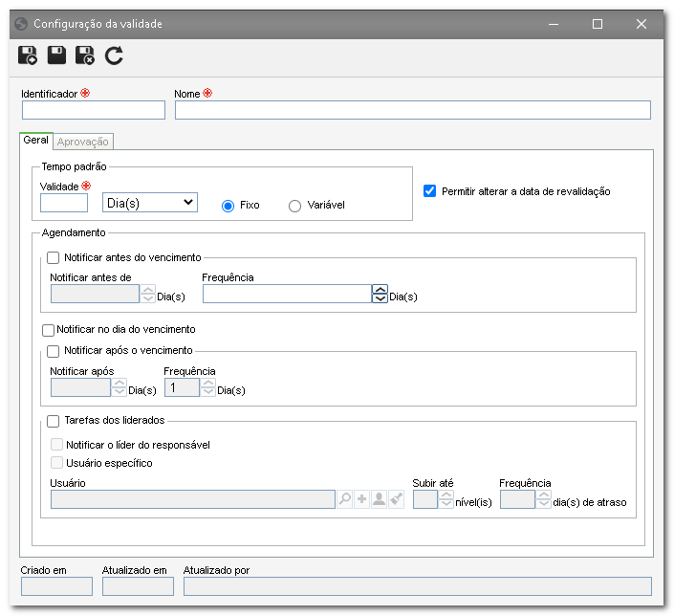Click the Subir até level field

point(425,499)
